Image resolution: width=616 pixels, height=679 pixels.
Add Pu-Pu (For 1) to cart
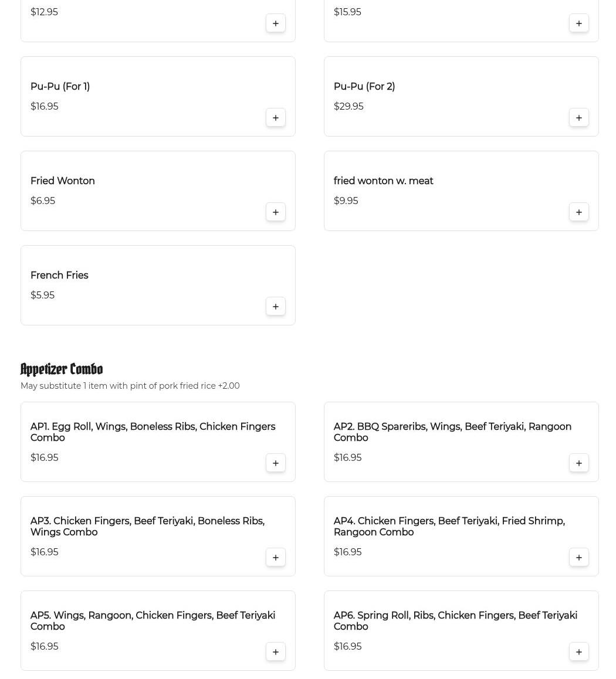pyautogui.click(x=276, y=117)
